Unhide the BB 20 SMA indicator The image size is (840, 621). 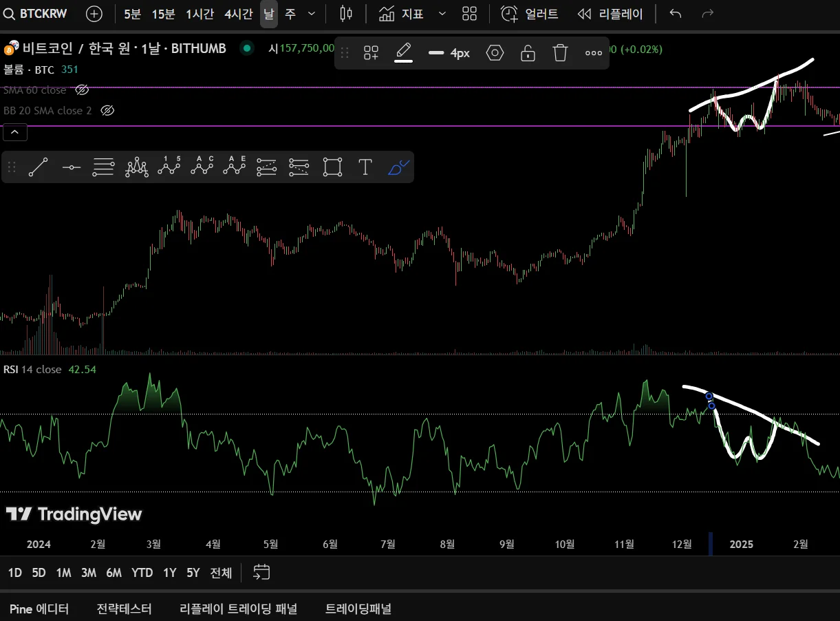(107, 111)
